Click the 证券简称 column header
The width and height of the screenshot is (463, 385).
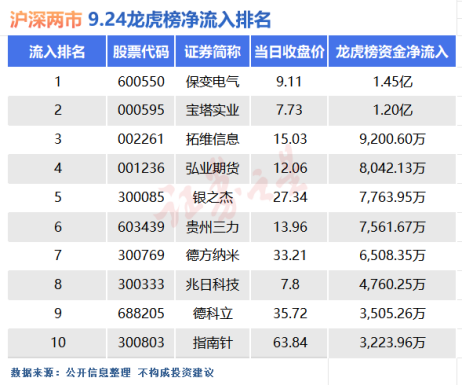point(213,52)
